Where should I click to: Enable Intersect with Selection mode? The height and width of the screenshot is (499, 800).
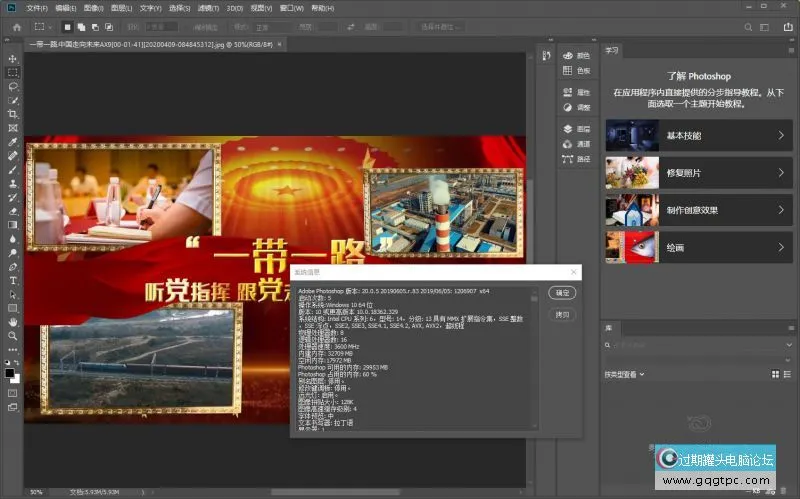[x=109, y=27]
